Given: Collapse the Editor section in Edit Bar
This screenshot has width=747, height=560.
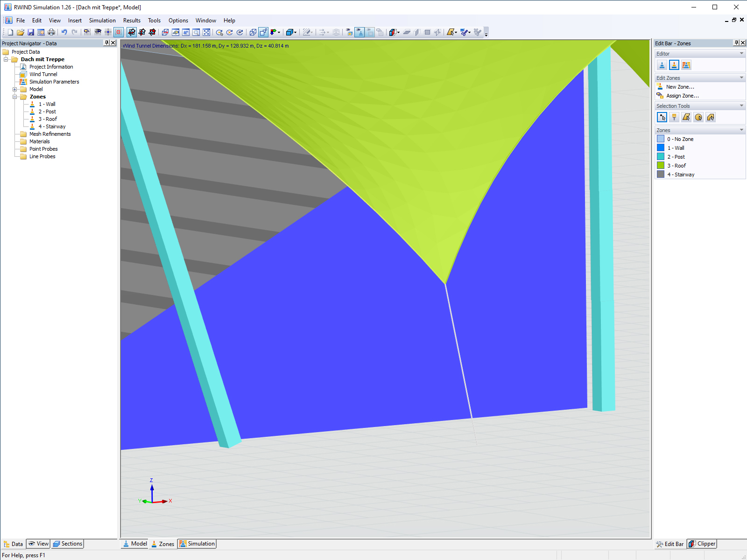Looking at the screenshot, I should tap(741, 54).
